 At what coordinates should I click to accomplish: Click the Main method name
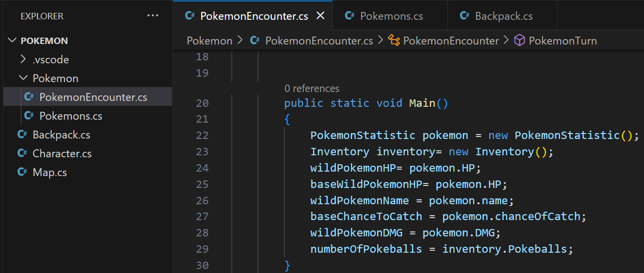(422, 103)
